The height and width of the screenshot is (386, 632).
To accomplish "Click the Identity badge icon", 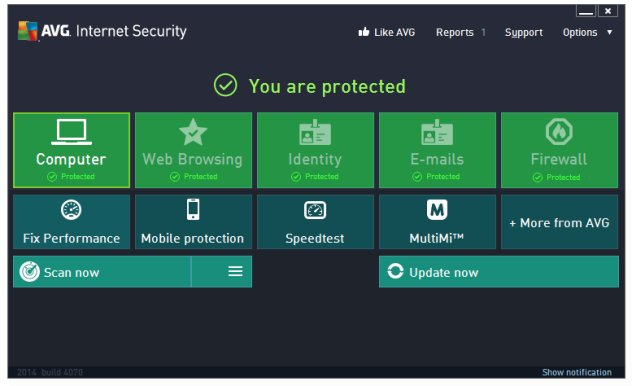I will 315,132.
